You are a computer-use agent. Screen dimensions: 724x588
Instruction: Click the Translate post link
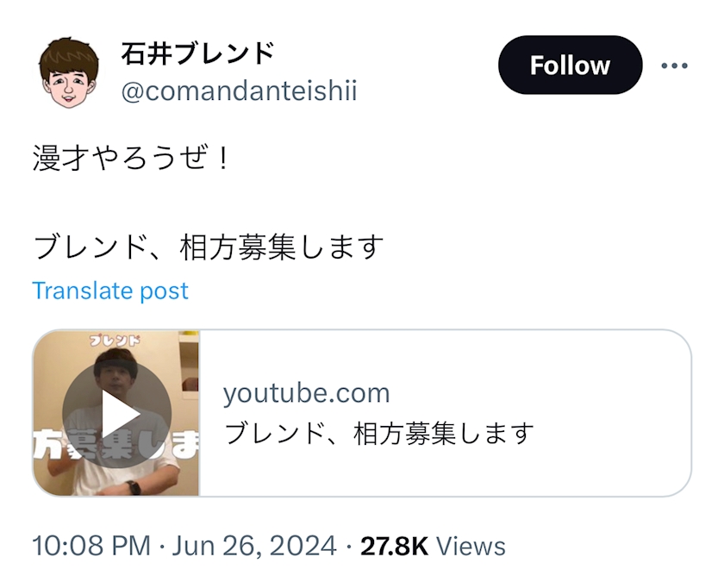pyautogui.click(x=110, y=291)
